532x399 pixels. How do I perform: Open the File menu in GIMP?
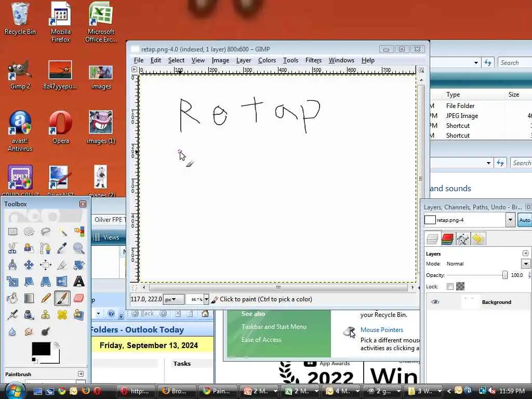tap(138, 60)
